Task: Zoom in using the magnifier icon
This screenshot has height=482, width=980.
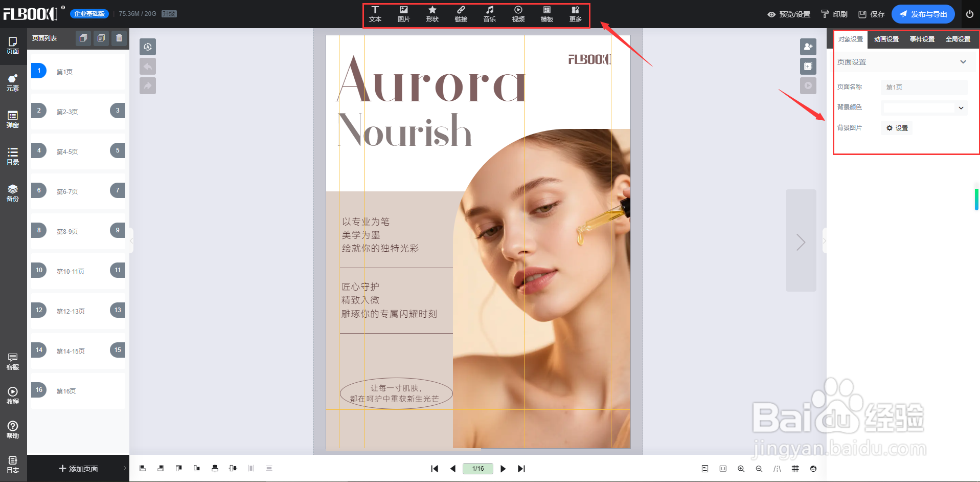Action: tap(741, 468)
